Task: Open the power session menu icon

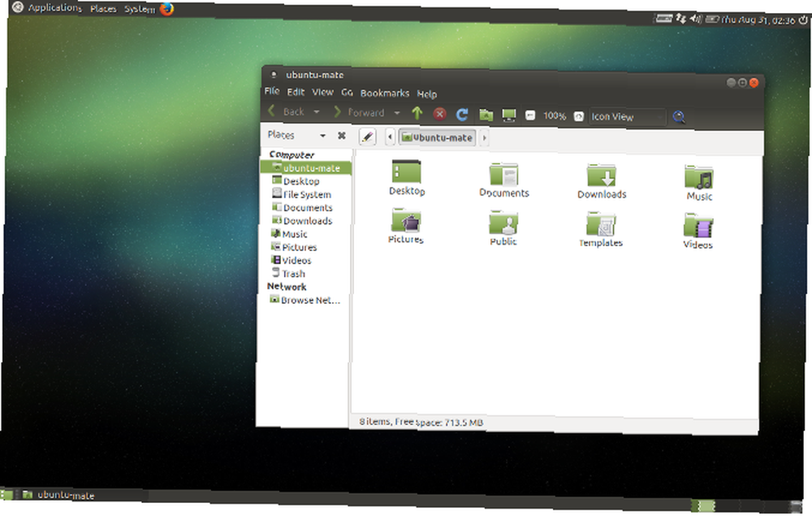Action: [x=803, y=20]
